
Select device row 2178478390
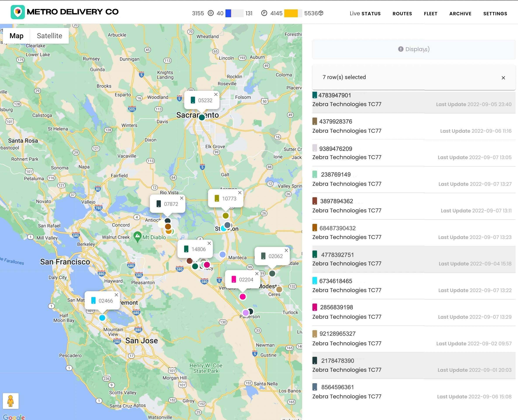pos(414,366)
